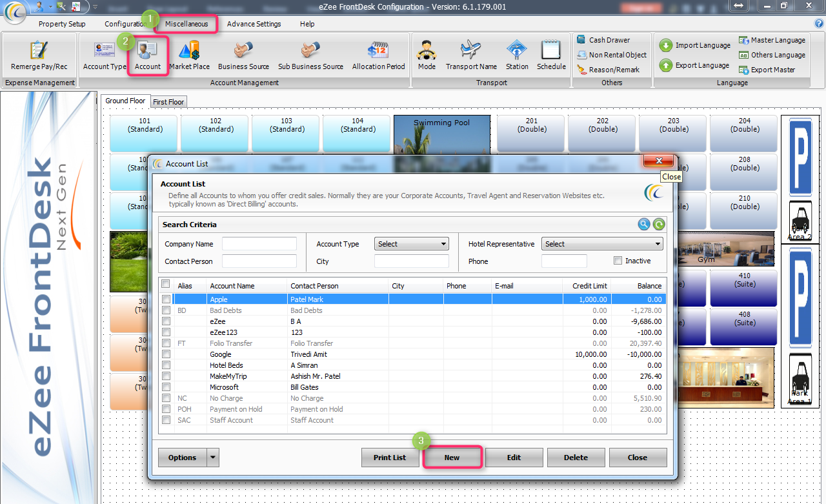Open Account icon in ribbon
The height and width of the screenshot is (504, 826).
point(148,55)
